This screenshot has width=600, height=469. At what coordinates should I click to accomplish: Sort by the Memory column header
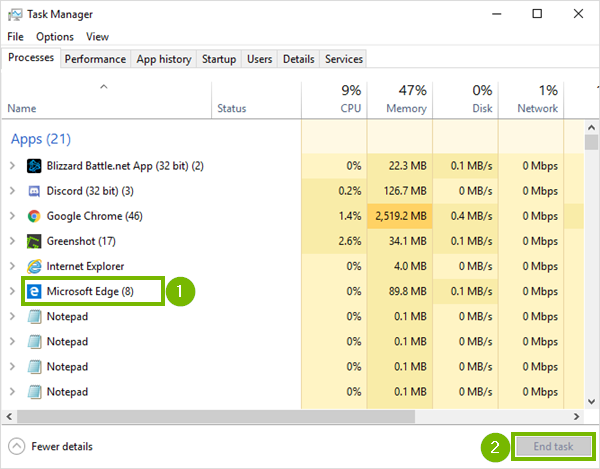click(400, 99)
